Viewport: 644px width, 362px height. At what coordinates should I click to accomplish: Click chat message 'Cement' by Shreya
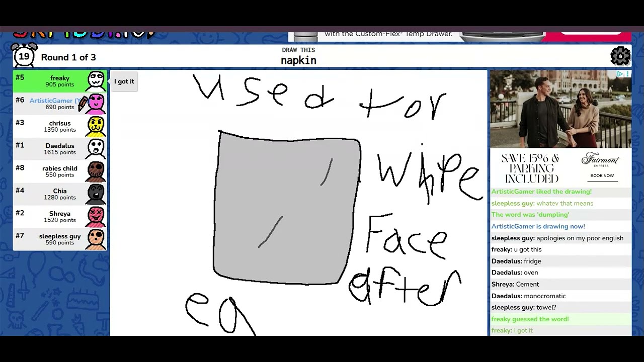click(515, 284)
